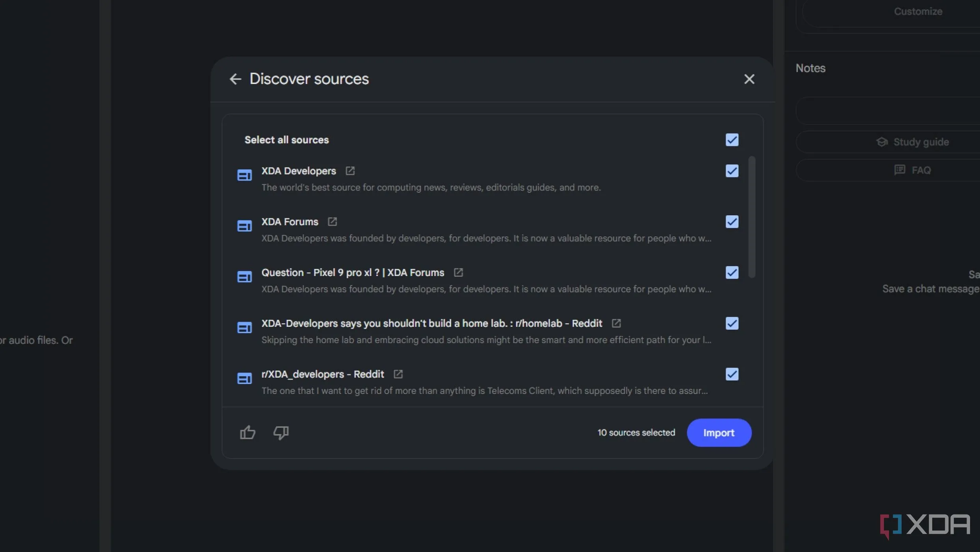980x552 pixels.
Task: Give thumbs down feedback on sources
Action: (281, 433)
